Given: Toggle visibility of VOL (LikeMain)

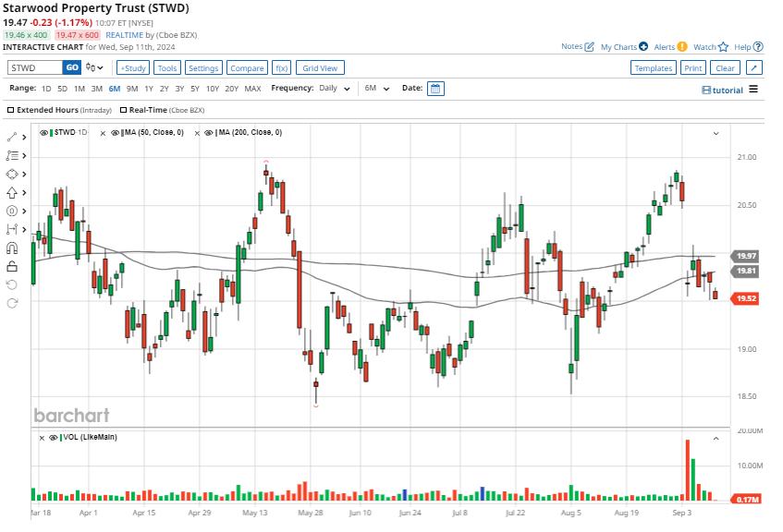Looking at the screenshot, I should [x=53, y=438].
